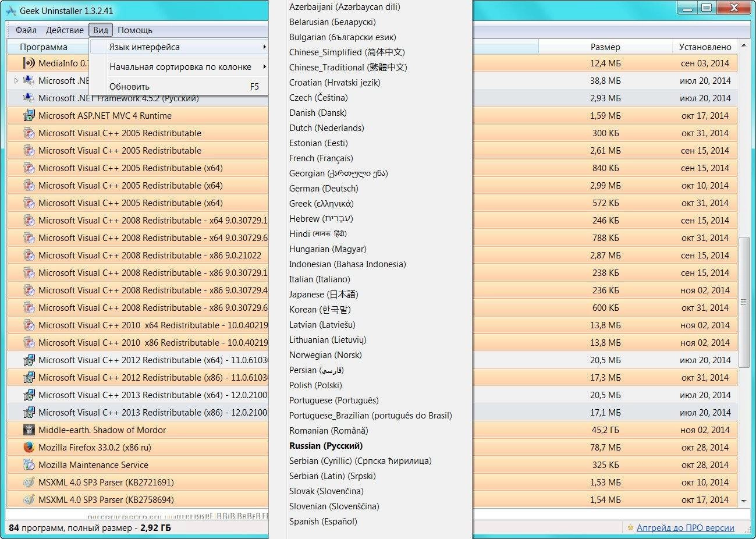756x539 pixels.
Task: Sort by the Программа column header
Action: click(44, 47)
